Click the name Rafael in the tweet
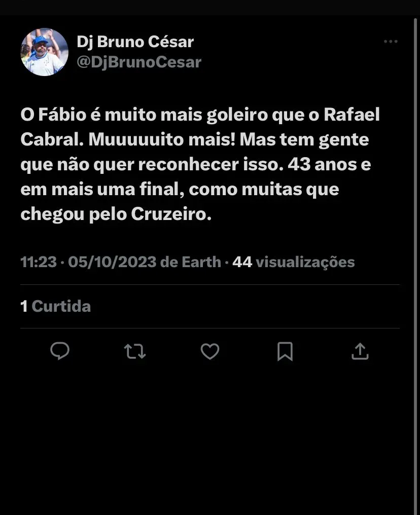420x515 pixels. (352, 116)
